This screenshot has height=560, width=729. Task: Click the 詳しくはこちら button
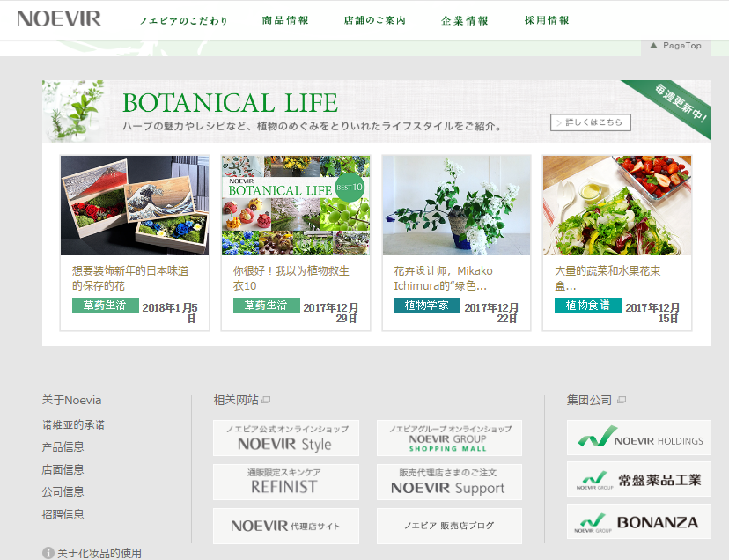click(x=591, y=122)
